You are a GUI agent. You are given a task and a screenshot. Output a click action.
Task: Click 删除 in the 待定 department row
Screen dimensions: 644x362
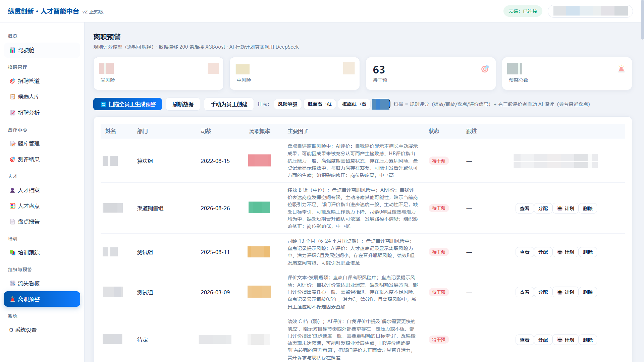pos(588,340)
